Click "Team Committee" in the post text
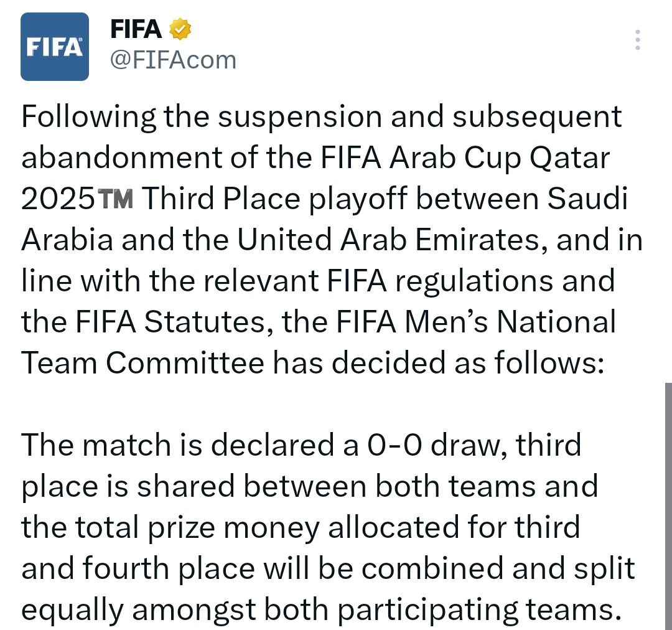The height and width of the screenshot is (630, 672). [142, 364]
